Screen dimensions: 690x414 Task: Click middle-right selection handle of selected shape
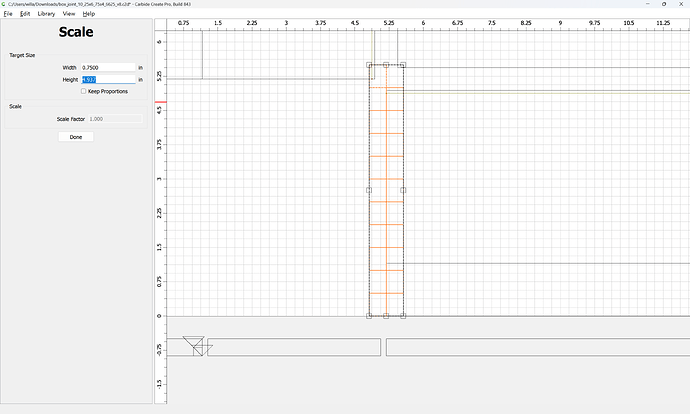403,190
